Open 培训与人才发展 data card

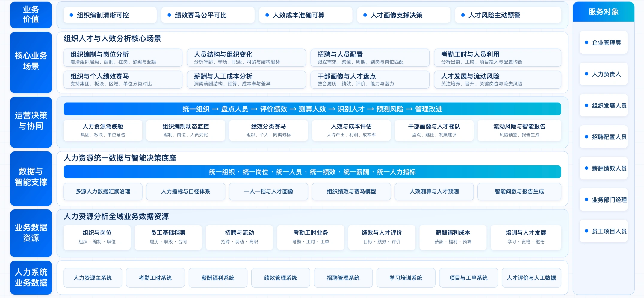click(526, 238)
